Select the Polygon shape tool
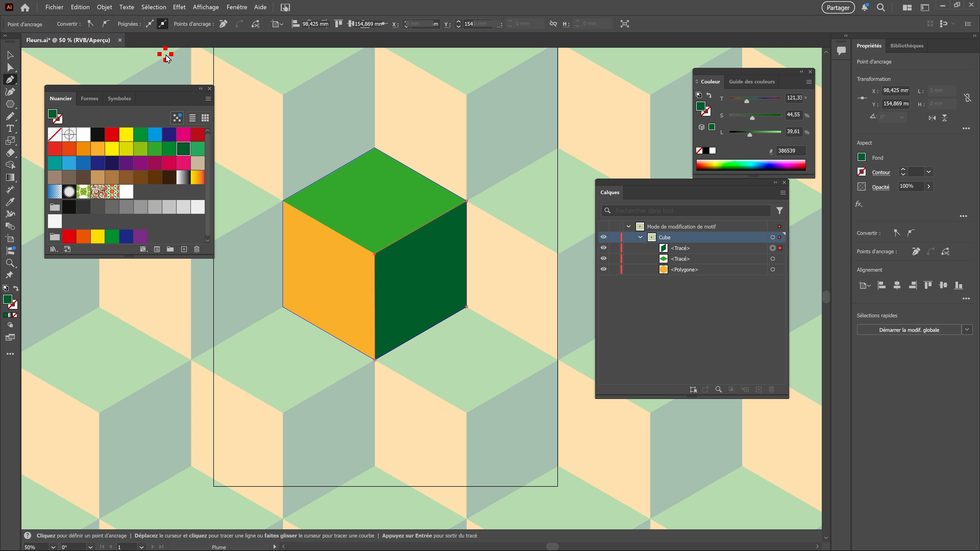The image size is (980, 551). [10, 104]
